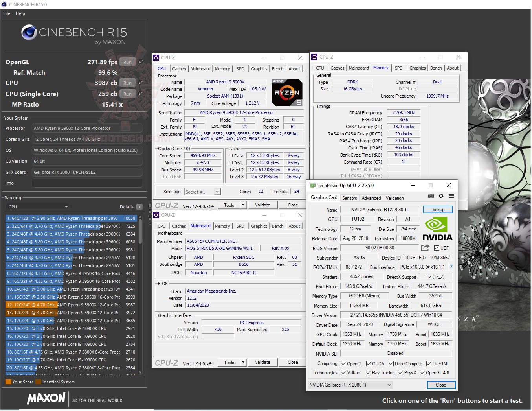Click Validate in CPU-Z
Viewport: 532px width, 411px height.
pyautogui.click(x=262, y=205)
